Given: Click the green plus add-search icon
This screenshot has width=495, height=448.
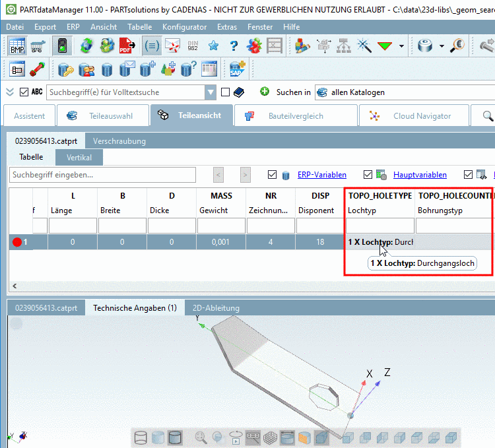Looking at the screenshot, I should pyautogui.click(x=264, y=92).
